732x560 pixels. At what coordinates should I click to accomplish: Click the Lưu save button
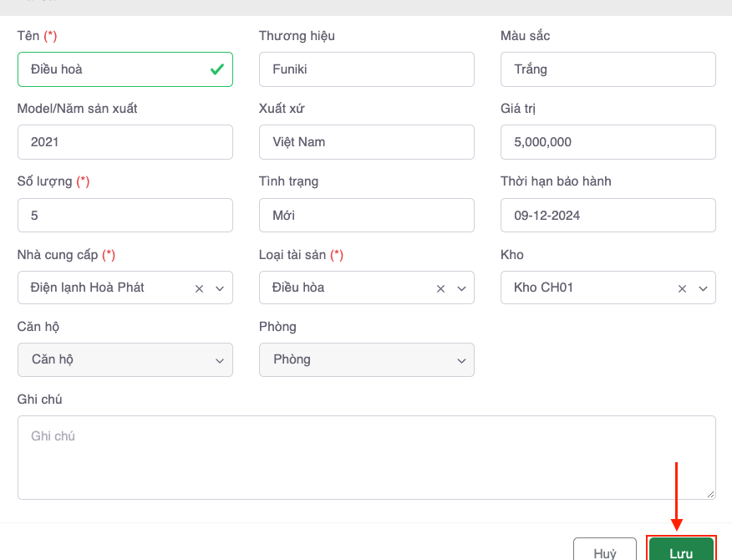click(x=680, y=552)
